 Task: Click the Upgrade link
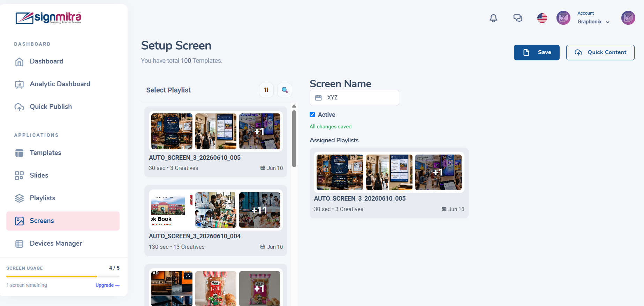108,285
